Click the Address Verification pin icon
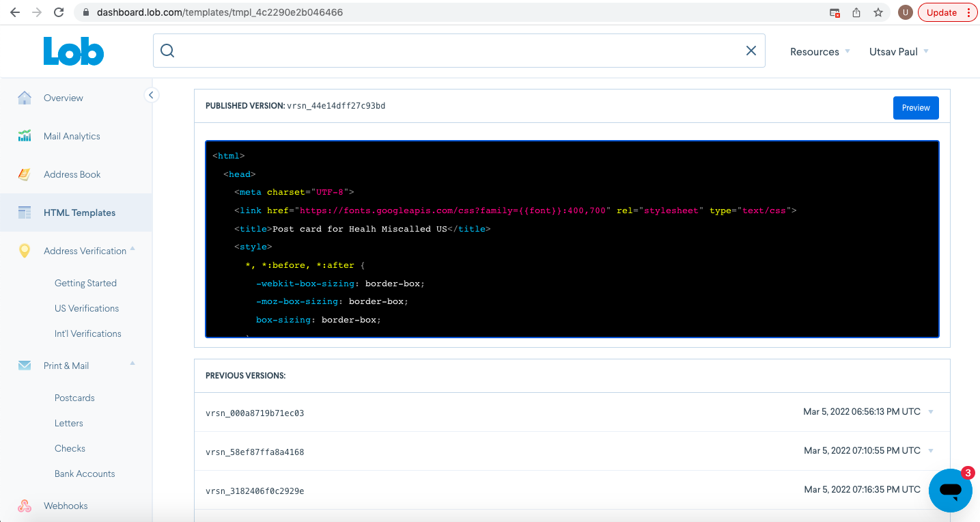This screenshot has width=980, height=522. tap(25, 251)
